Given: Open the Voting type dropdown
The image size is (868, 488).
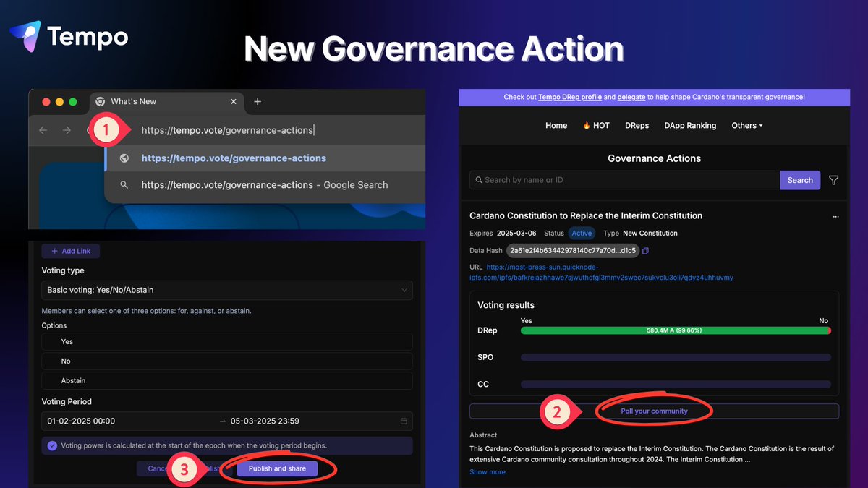Looking at the screenshot, I should 227,290.
